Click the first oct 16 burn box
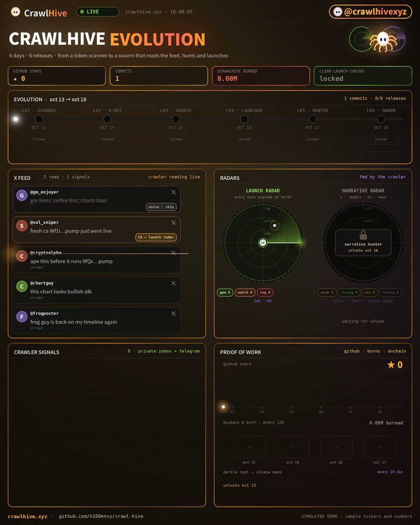 pos(293,447)
